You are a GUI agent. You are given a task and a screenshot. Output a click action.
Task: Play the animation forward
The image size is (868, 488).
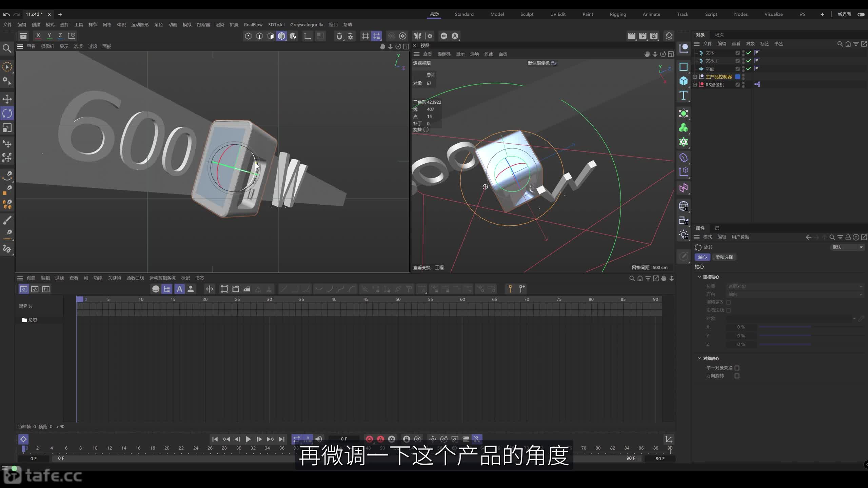(248, 439)
